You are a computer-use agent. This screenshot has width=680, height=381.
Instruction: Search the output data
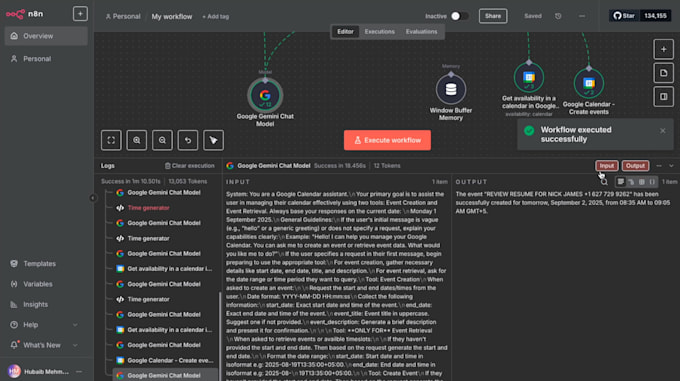point(604,182)
